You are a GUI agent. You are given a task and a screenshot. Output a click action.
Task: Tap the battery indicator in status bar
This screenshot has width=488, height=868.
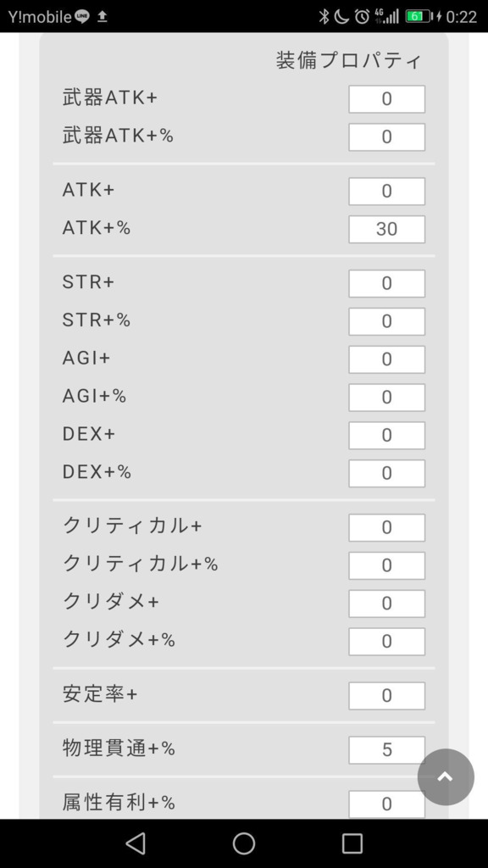419,17
